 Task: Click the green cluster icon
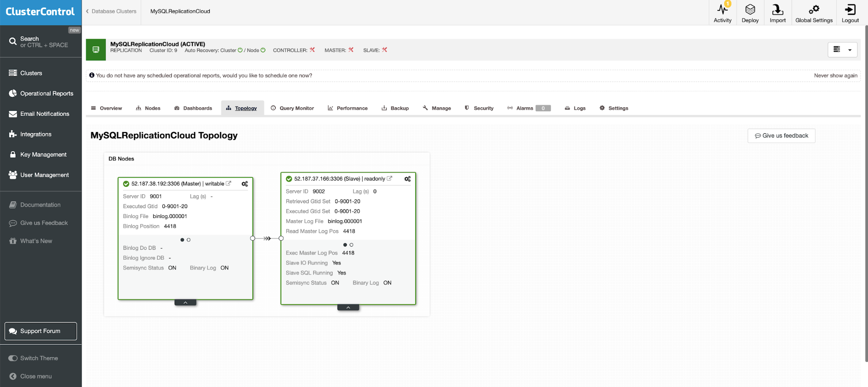point(96,50)
